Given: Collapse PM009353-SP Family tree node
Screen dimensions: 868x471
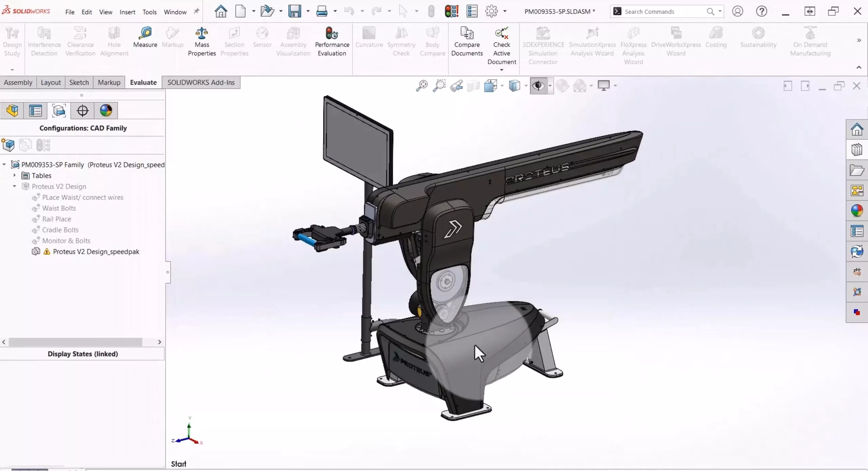Looking at the screenshot, I should tap(4, 165).
